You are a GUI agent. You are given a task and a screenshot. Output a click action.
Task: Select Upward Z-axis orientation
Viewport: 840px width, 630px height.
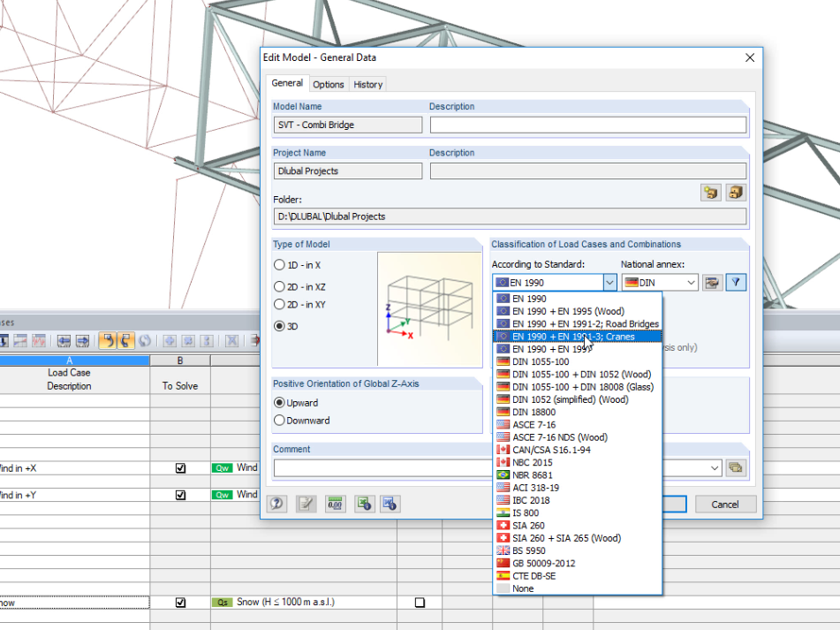[x=279, y=403]
